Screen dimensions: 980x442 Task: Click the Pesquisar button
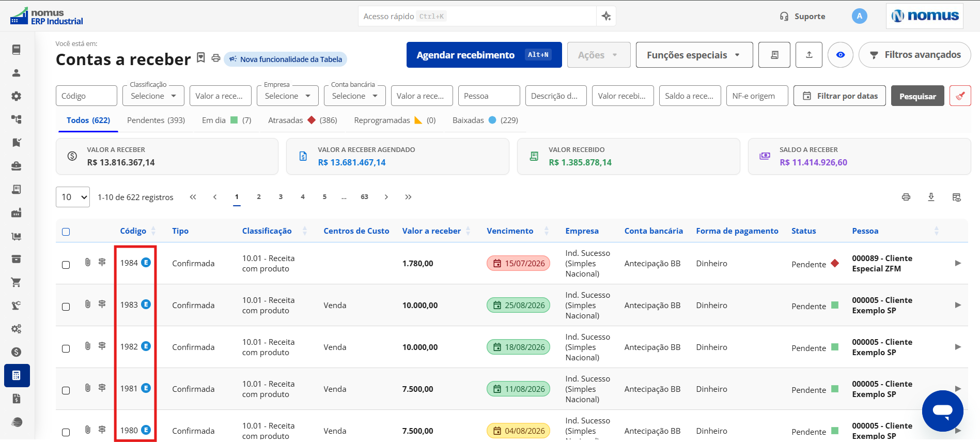pos(917,96)
